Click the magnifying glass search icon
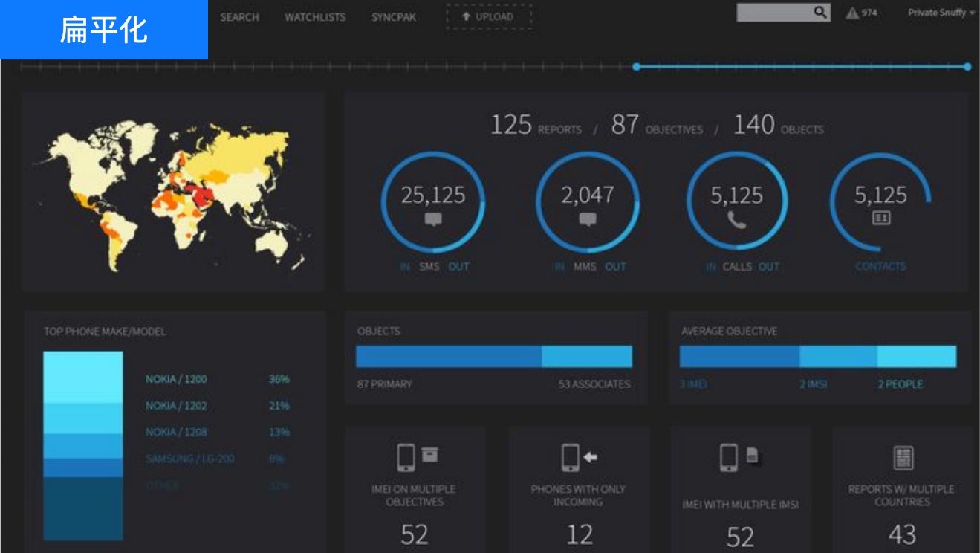 [x=820, y=13]
